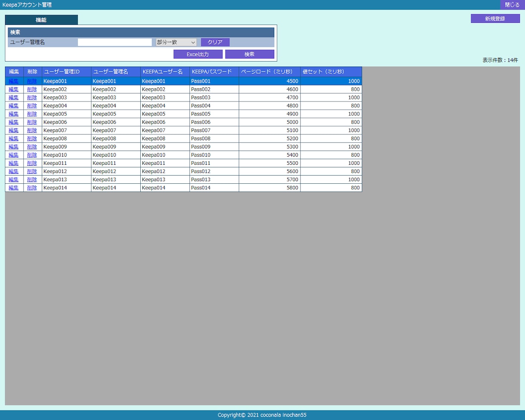The height and width of the screenshot is (420, 525).
Task: Run the 検索 search button
Action: (x=250, y=54)
